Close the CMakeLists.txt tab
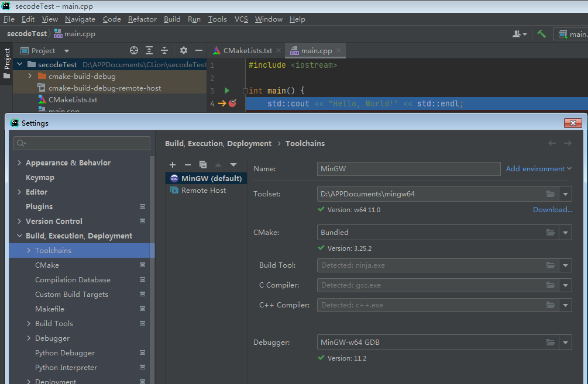 [x=278, y=50]
